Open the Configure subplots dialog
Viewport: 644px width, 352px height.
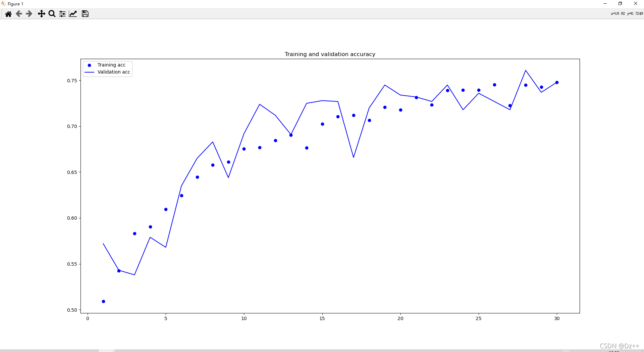tap(62, 14)
